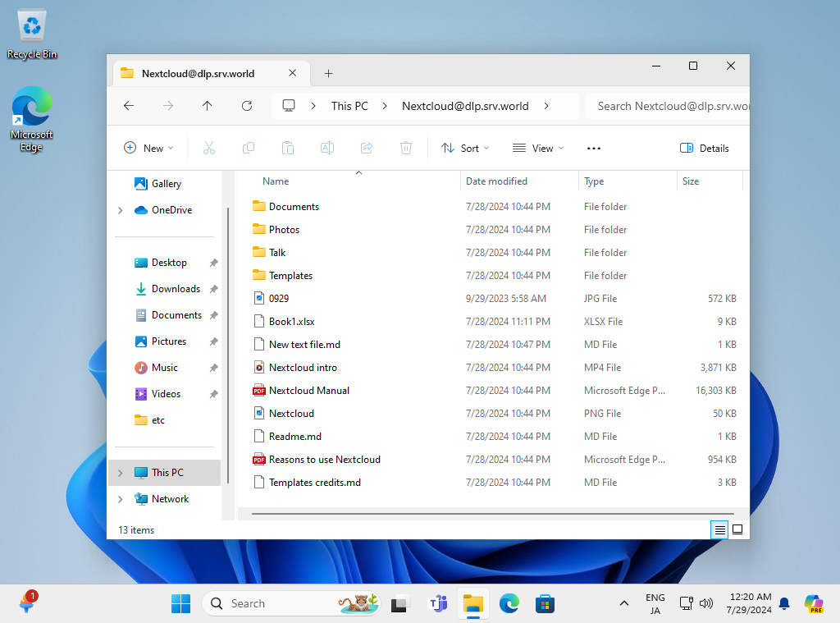The image size is (840, 623).
Task: Click the Rename icon in toolbar
Action: pos(327,148)
